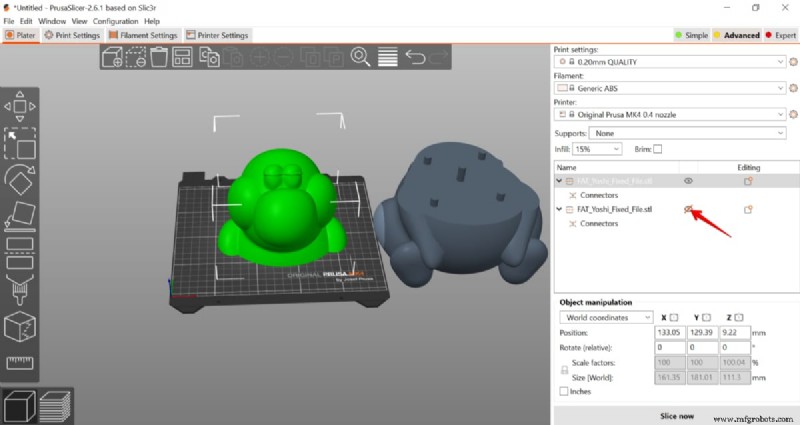Screen dimensions: 800x425
Task: Select the Seam painting cube tool
Action: click(x=20, y=326)
